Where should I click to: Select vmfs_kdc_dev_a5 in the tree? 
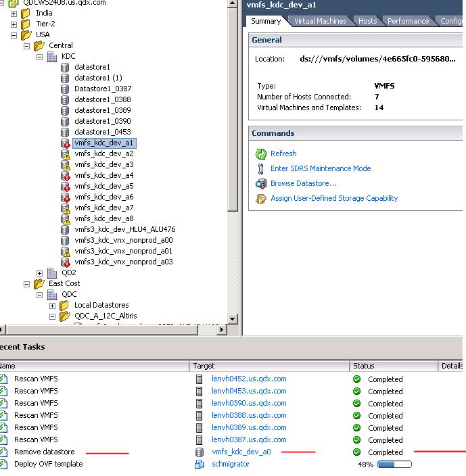pyautogui.click(x=104, y=187)
